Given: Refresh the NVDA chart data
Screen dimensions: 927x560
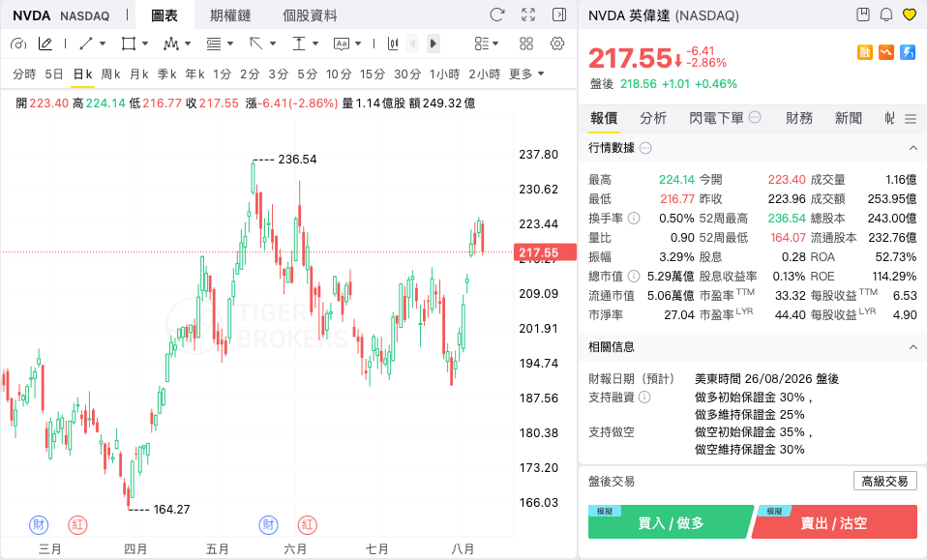Looking at the screenshot, I should click(x=497, y=15).
